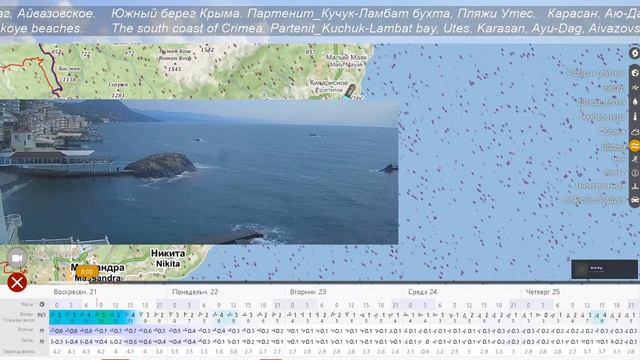This screenshot has width=640, height=360.
Task: Click the Волны layer label
Action: pos(612,146)
